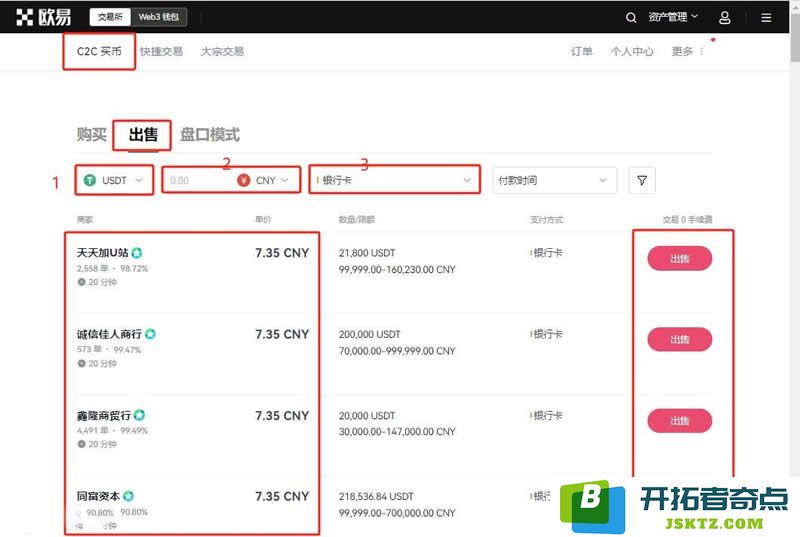Open 个人中心 link
The height and width of the screenshot is (537, 800).
tap(632, 52)
